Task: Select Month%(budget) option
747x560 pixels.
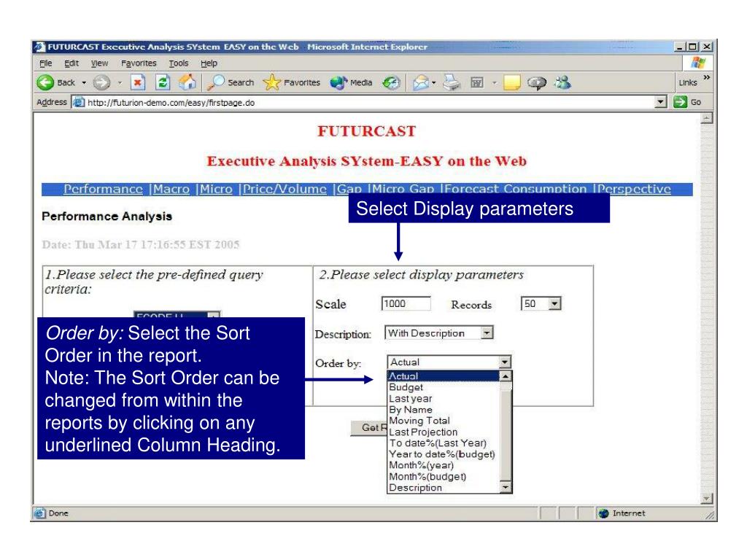Action: pos(444,477)
